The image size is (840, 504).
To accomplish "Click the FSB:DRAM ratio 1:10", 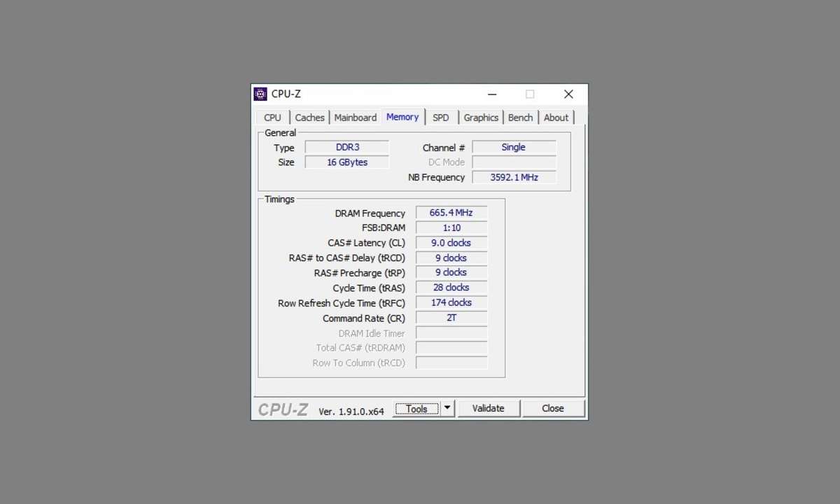I will tap(451, 228).
